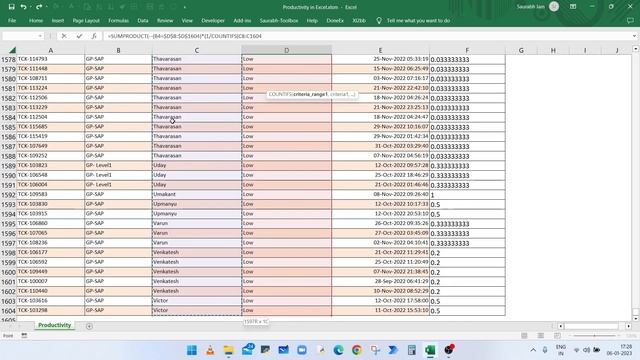The height and width of the screenshot is (360, 640).
Task: Select the Productivity sheet tab
Action: [54, 325]
